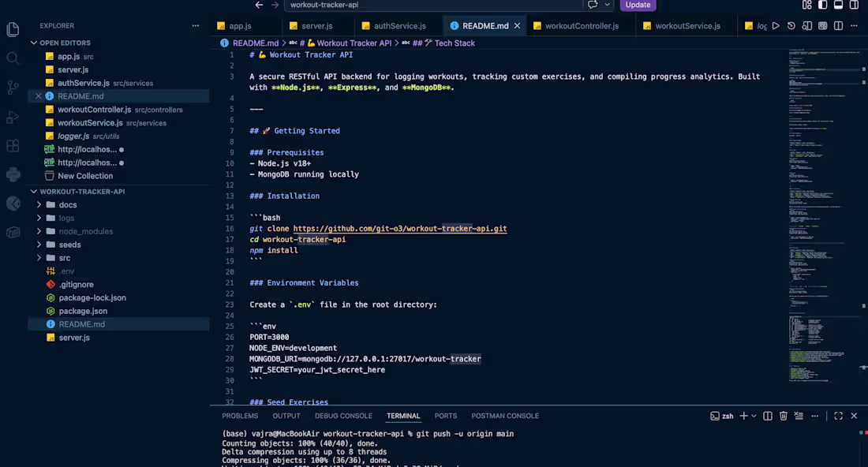Image resolution: width=868 pixels, height=467 pixels.
Task: Switch to the server.js tab
Action: click(316, 26)
